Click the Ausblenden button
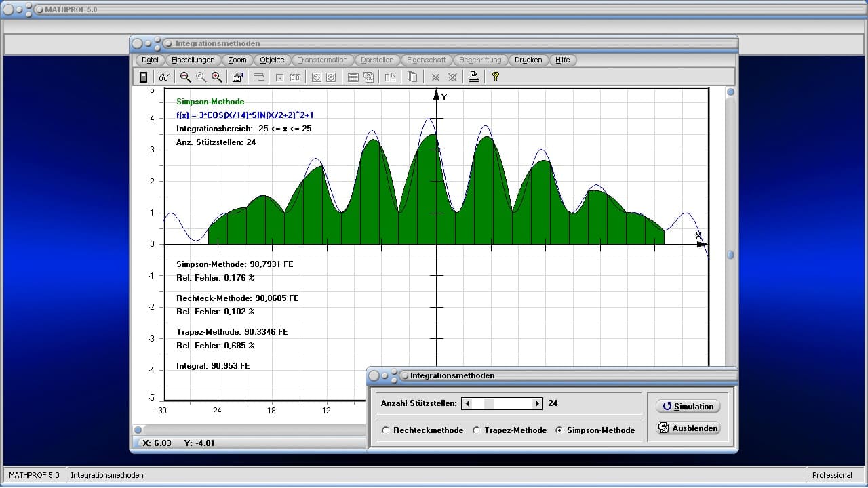Image resolution: width=868 pixels, height=488 pixels. tap(688, 428)
